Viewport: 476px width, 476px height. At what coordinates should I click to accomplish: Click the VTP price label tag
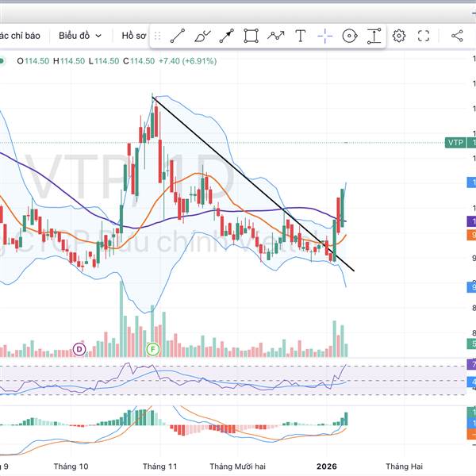click(x=455, y=142)
